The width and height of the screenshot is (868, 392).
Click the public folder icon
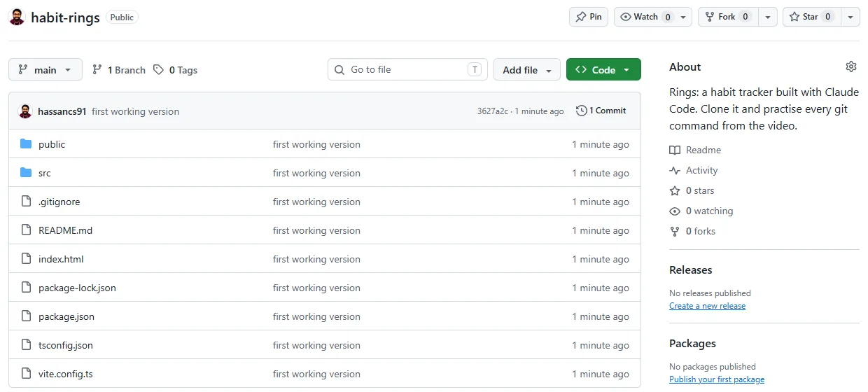pyautogui.click(x=26, y=144)
